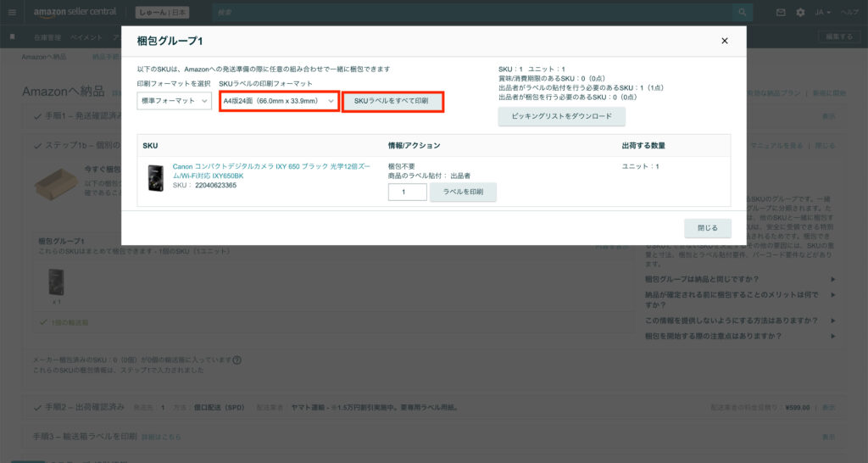Click the 出荷する数量 column header
This screenshot has width=868, height=463.
(x=643, y=146)
